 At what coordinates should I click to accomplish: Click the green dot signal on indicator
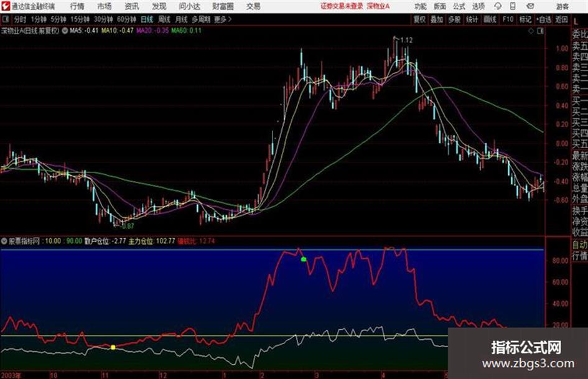(x=304, y=260)
